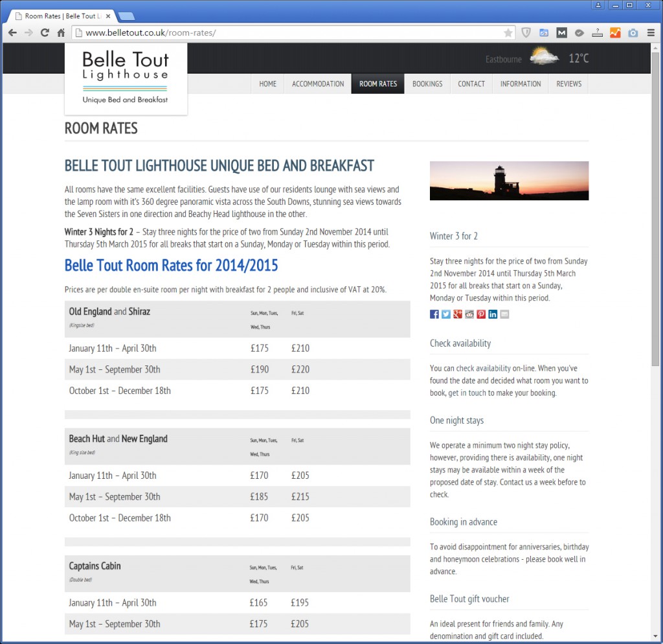Email the page via the envelope icon
Image resolution: width=663 pixels, height=644 pixels.
[x=504, y=314]
